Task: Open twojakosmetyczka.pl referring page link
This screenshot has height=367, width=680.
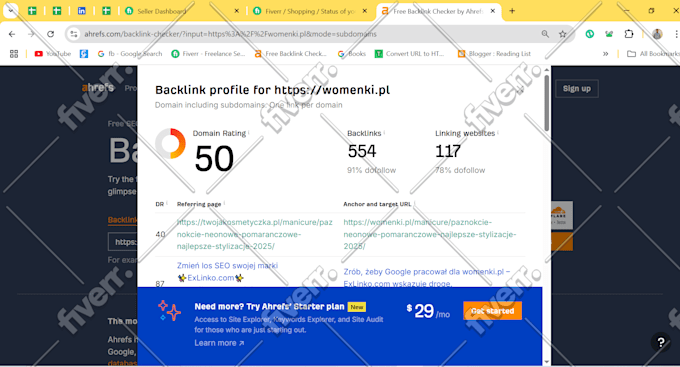Action: [x=255, y=234]
